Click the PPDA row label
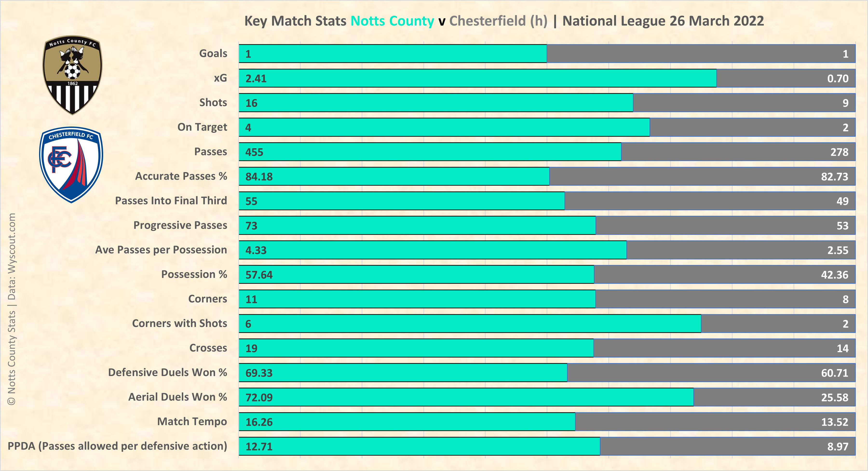The image size is (868, 471). pos(117,446)
